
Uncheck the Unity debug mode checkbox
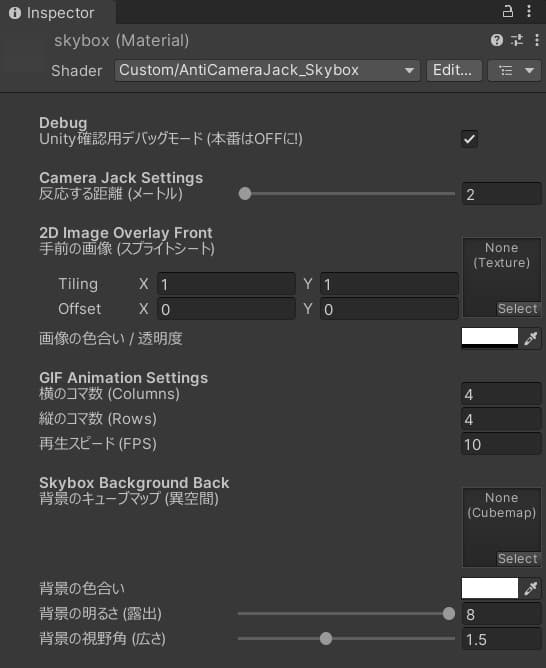[469, 139]
